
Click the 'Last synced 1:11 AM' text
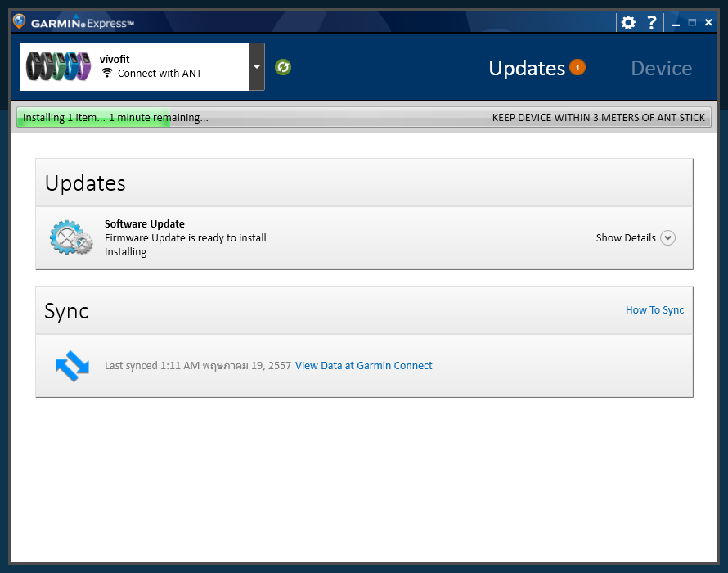(198, 366)
